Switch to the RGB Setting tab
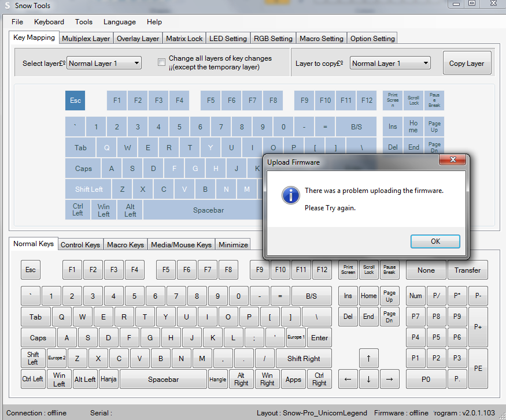This screenshot has height=420, width=506. [x=273, y=39]
